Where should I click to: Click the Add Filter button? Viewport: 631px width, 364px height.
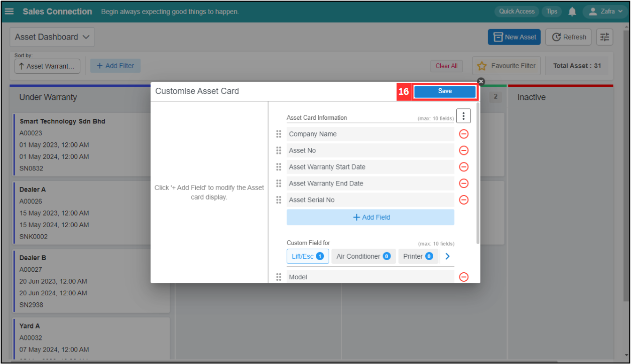click(115, 66)
